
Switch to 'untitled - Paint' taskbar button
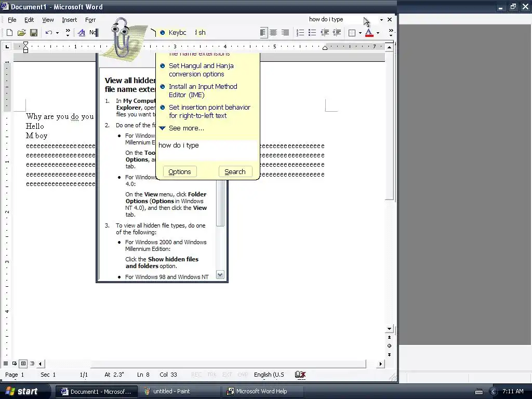(x=180, y=391)
